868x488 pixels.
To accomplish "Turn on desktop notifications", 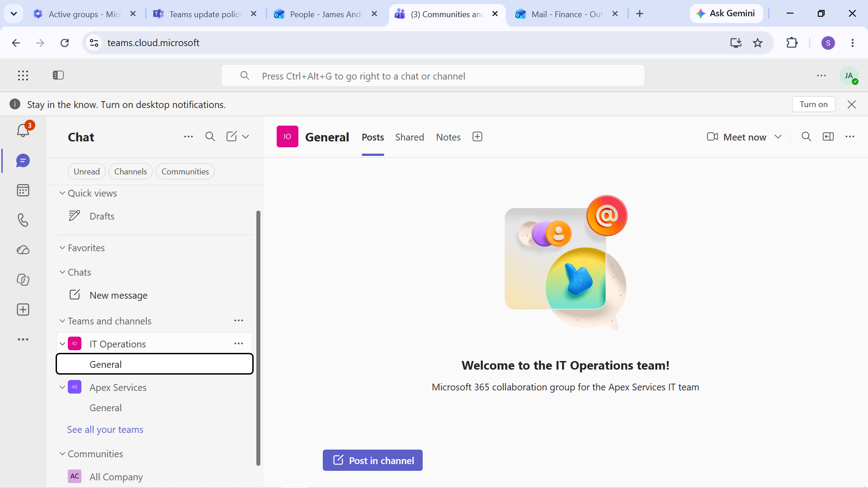I will [x=814, y=104].
